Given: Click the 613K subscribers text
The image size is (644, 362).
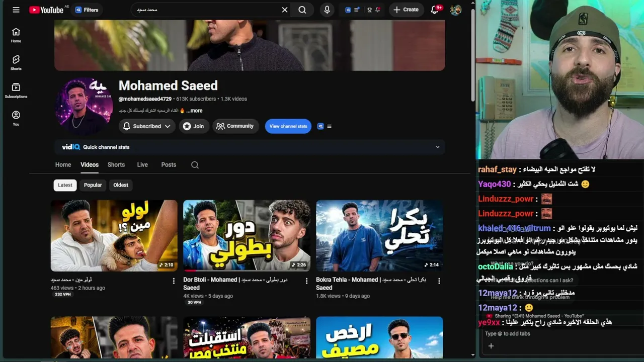Looking at the screenshot, I should [196, 99].
